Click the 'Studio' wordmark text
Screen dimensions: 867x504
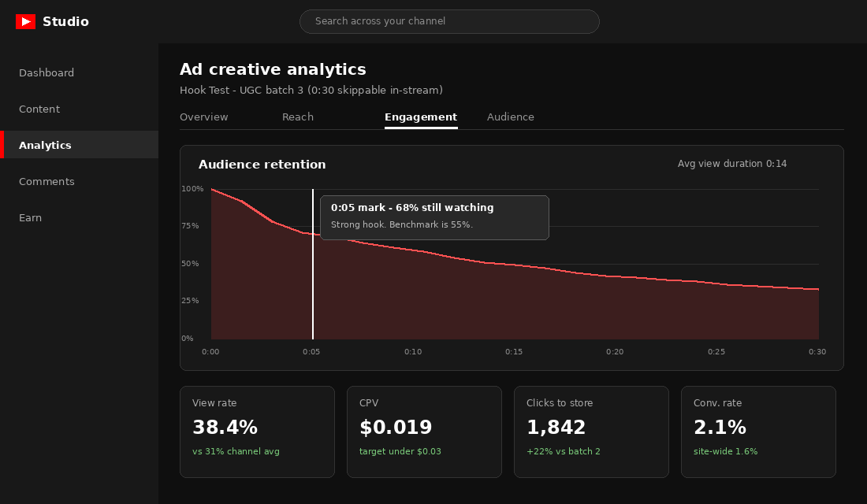65,21
